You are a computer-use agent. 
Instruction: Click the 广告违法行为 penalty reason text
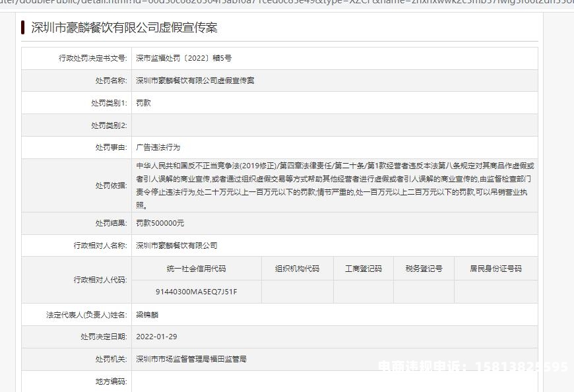click(x=158, y=147)
